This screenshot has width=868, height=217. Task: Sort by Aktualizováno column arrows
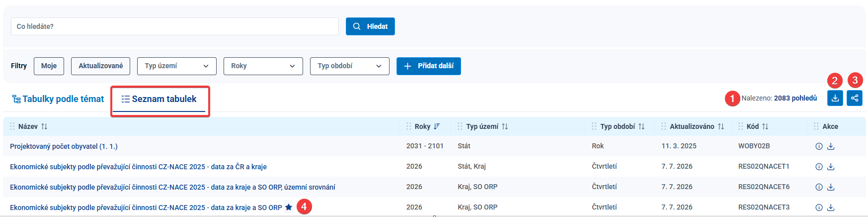[x=721, y=126]
